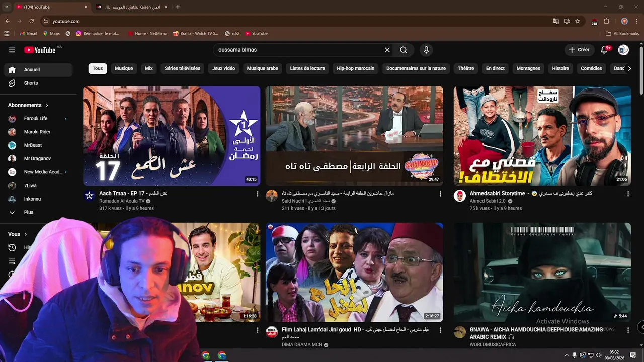
Task: Click the DIMA DRAMA MCN channel avatar
Action: [x=272, y=332]
